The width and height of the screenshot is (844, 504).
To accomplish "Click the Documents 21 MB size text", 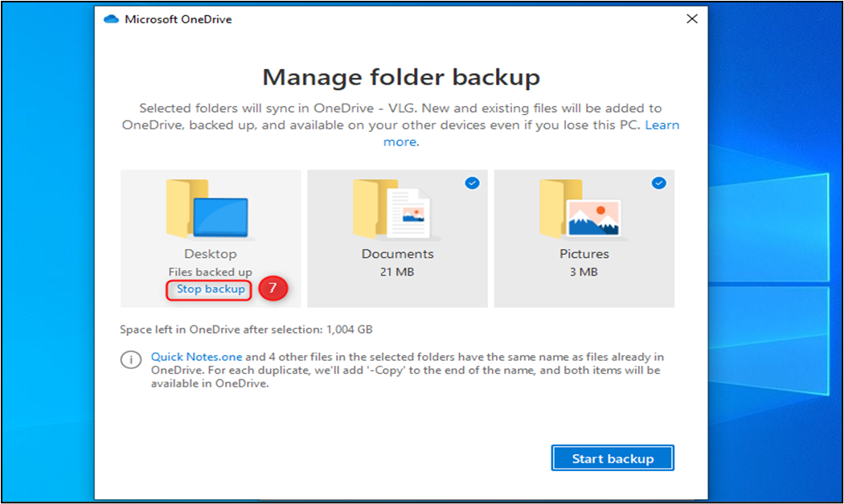I will click(x=397, y=272).
